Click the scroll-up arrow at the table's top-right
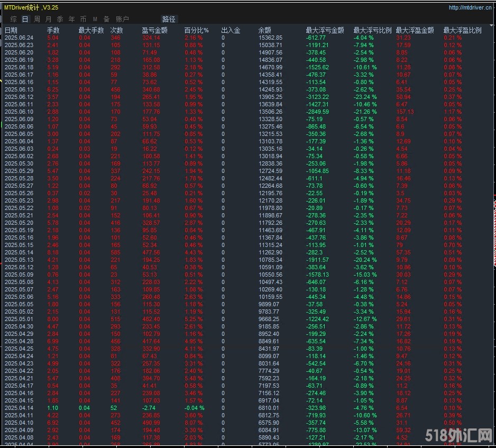This screenshot has width=496, height=448. (x=491, y=25)
